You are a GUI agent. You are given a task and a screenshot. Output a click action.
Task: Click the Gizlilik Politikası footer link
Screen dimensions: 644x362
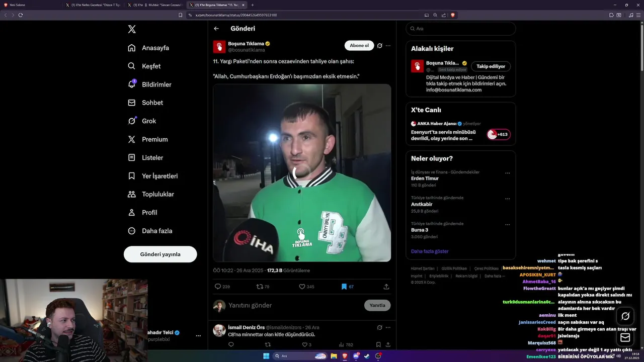454,268
